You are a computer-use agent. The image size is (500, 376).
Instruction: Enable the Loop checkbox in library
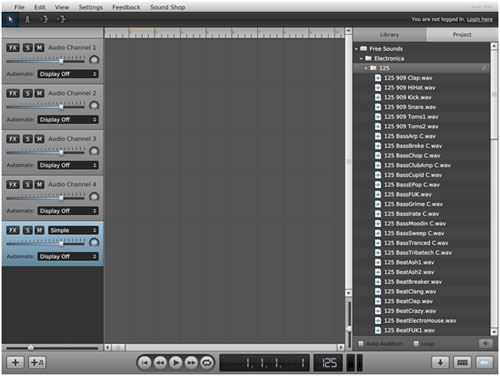coord(416,344)
